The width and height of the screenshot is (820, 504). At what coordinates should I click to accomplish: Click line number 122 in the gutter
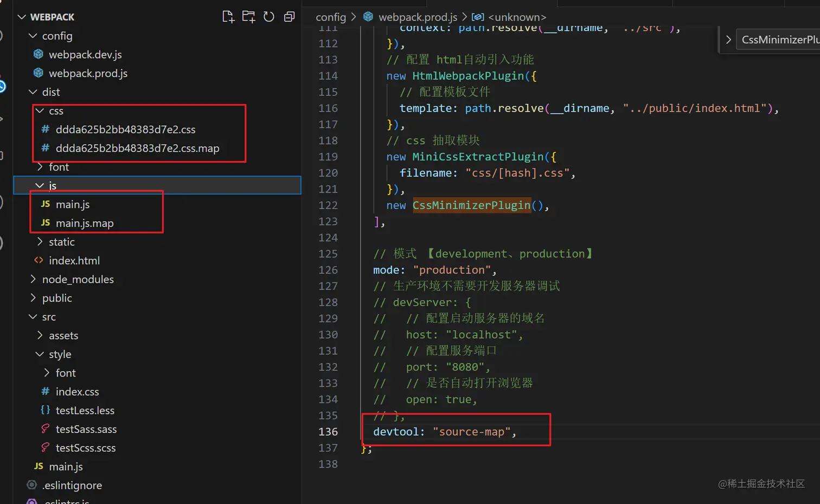(x=328, y=205)
